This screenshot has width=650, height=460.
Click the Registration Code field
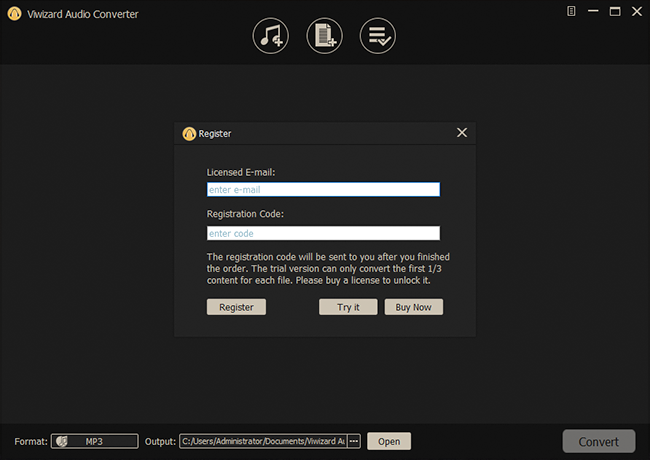[x=323, y=233]
